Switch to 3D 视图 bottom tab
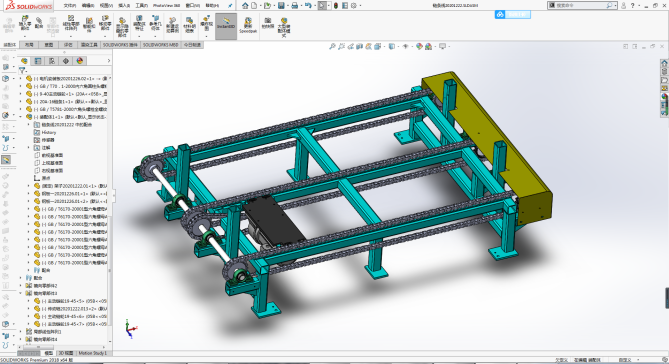Image resolution: width=669 pixels, height=364 pixels. tap(66, 353)
